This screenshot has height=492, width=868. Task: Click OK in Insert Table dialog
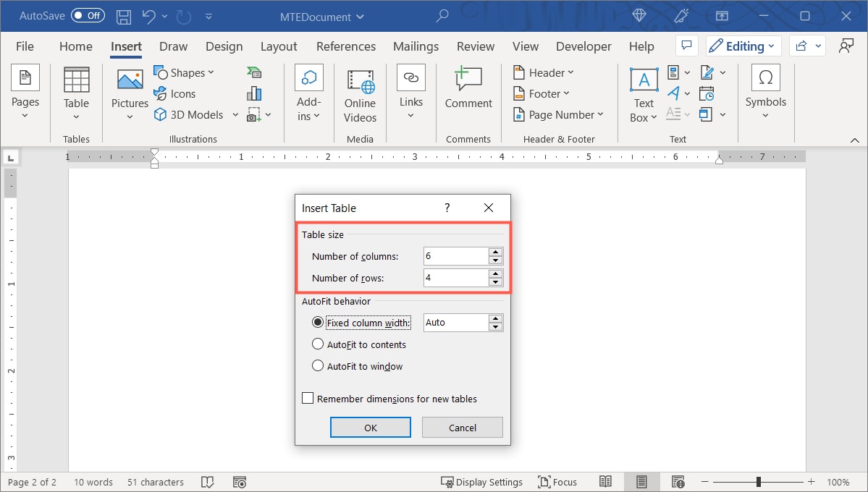[371, 428]
